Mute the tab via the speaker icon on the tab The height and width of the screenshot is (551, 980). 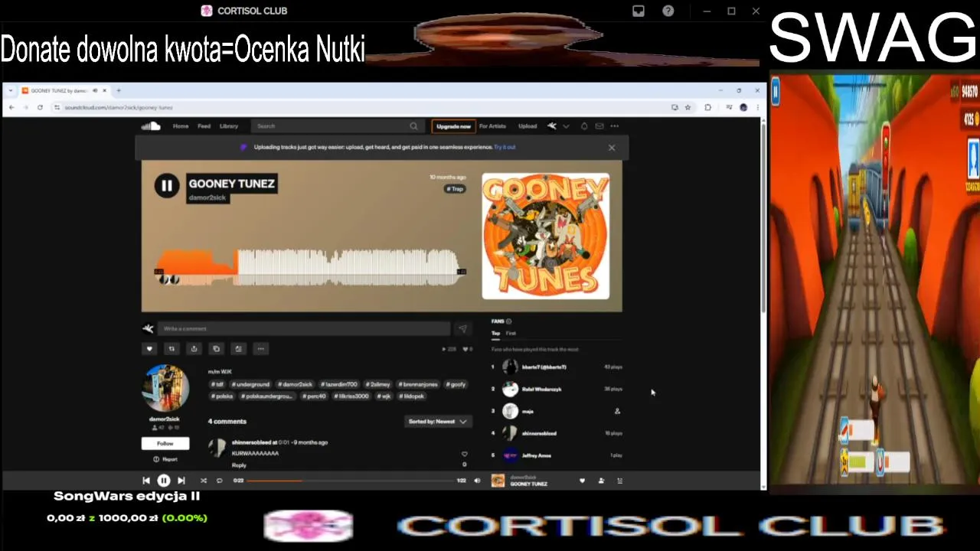pyautogui.click(x=95, y=90)
